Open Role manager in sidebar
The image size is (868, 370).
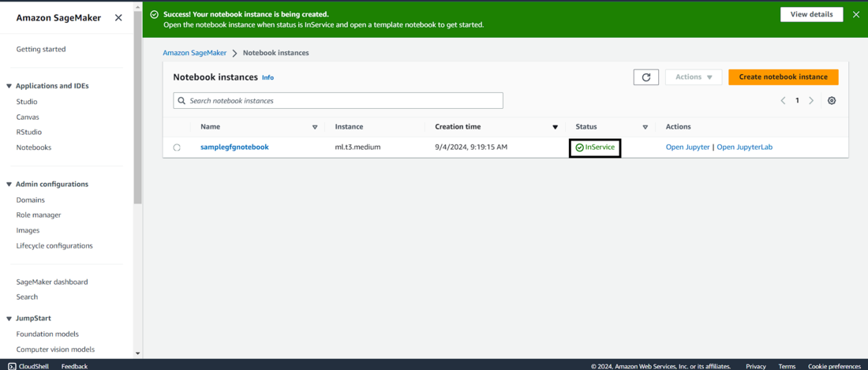click(39, 215)
